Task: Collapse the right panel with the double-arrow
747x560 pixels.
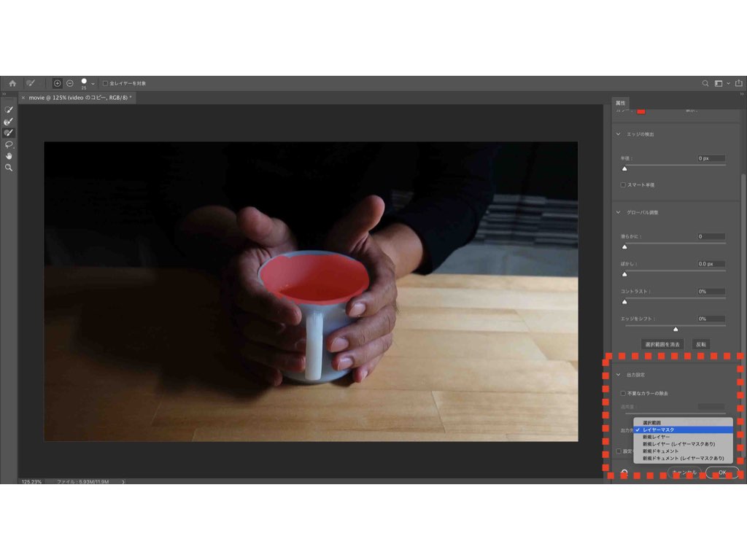Action: [742, 94]
